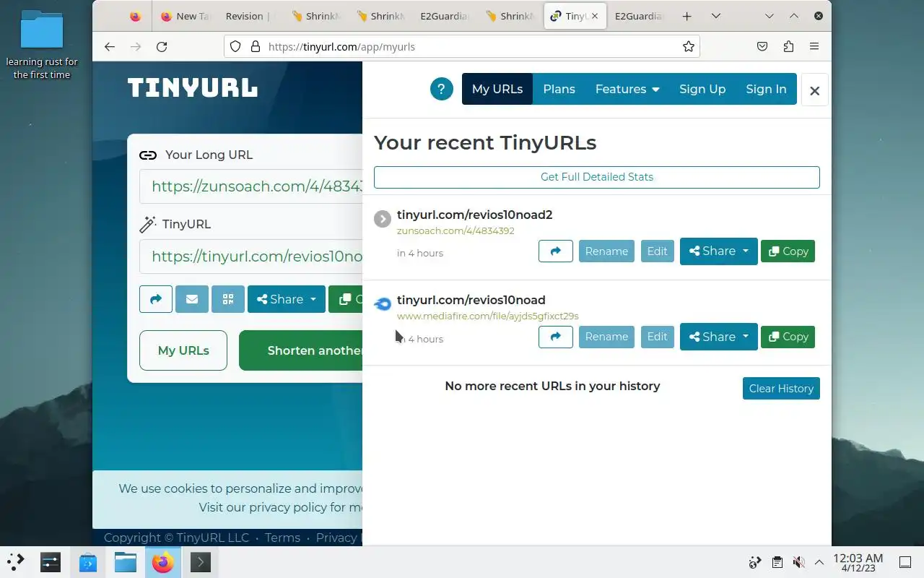This screenshot has width=924, height=578.
Task: Show site security shield information
Action: pos(235,46)
